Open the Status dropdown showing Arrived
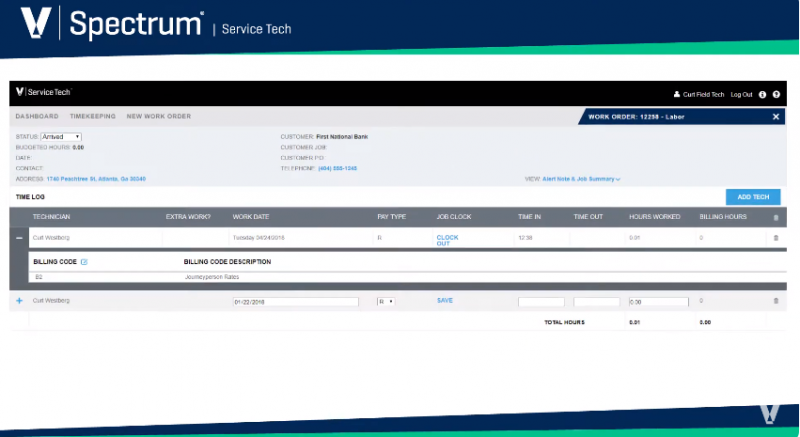800x437 pixels. pos(61,136)
